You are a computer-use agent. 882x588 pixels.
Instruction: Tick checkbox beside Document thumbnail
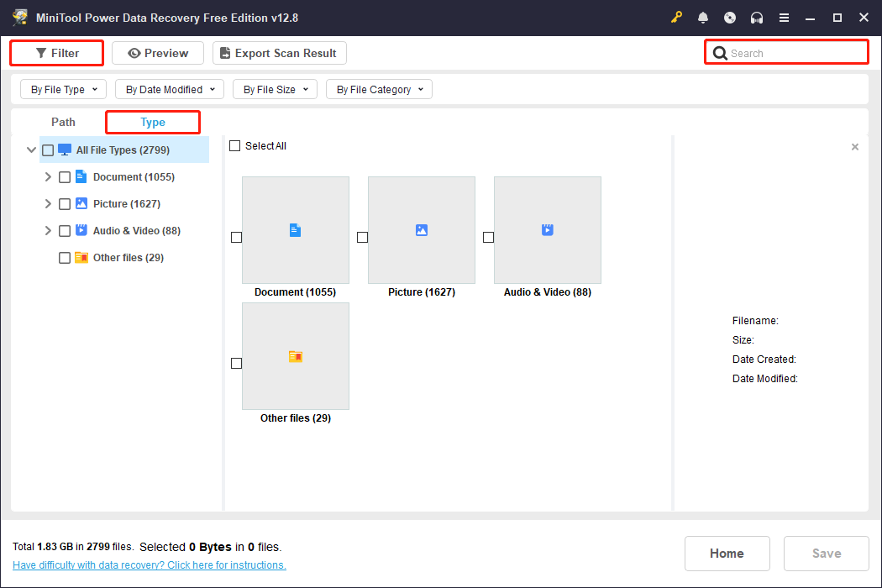pyautogui.click(x=236, y=238)
